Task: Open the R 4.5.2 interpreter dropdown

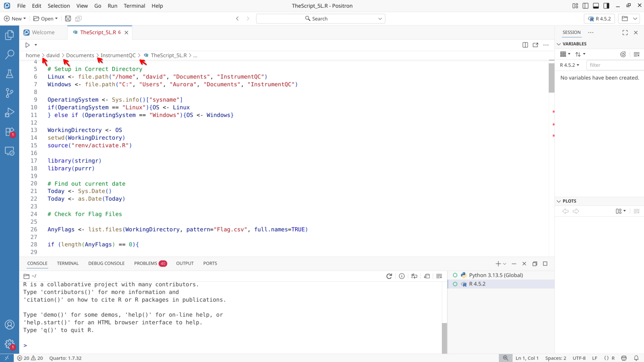Action: (x=599, y=19)
